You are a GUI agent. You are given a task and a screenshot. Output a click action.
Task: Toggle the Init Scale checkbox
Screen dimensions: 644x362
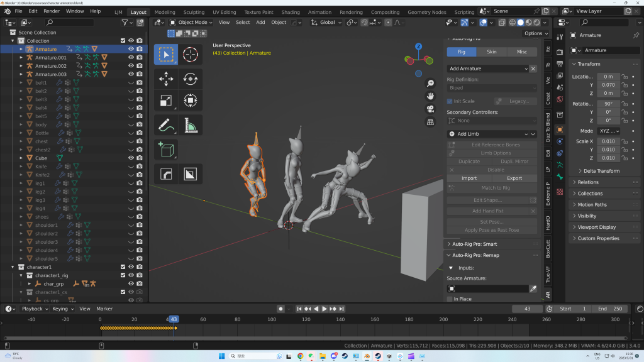pyautogui.click(x=450, y=101)
